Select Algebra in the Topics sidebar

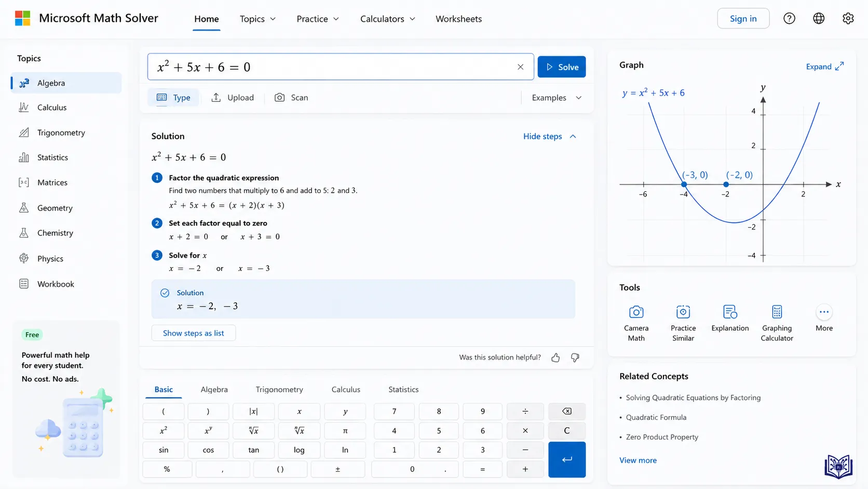(x=66, y=83)
